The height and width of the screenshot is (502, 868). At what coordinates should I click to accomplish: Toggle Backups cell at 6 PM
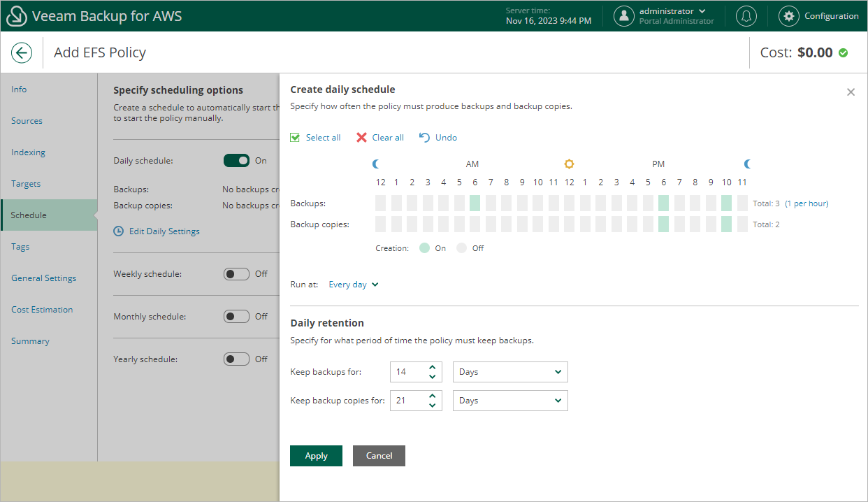click(663, 203)
